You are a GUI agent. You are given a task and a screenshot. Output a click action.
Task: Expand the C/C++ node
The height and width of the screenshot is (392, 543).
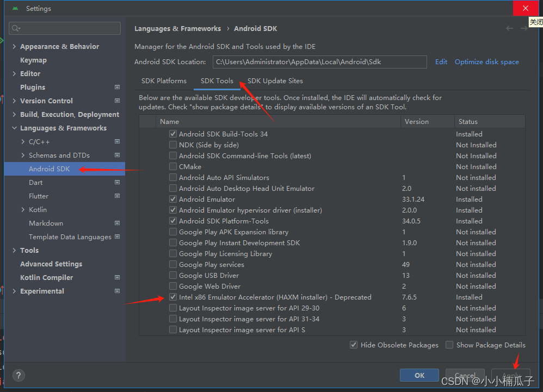pyautogui.click(x=23, y=141)
